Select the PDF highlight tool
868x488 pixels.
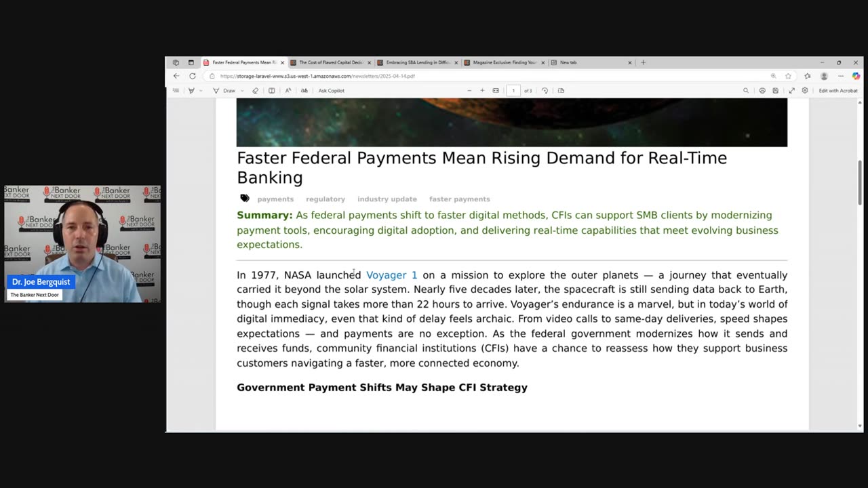coord(191,90)
